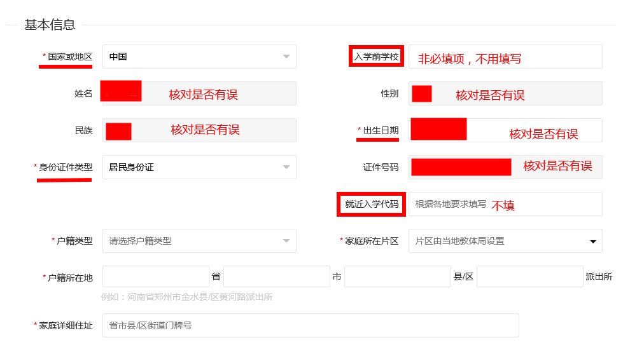Click the 就近入学代码 input field
This screenshot has height=347, width=644.
[505, 204]
